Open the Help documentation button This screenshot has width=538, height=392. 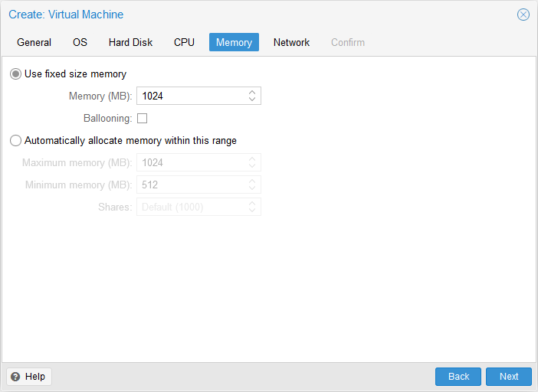pyautogui.click(x=29, y=377)
